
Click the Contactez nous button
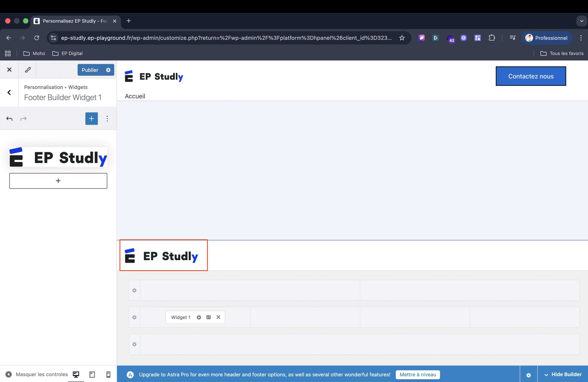click(x=531, y=76)
